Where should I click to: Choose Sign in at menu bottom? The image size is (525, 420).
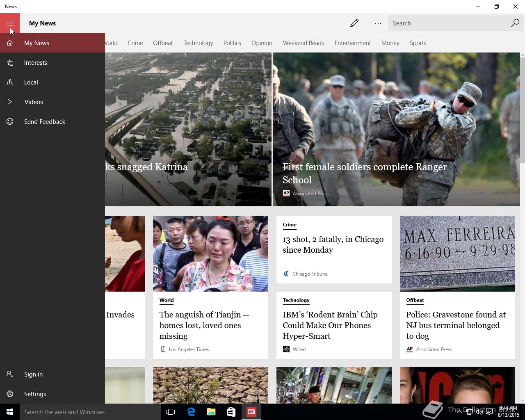52,374
